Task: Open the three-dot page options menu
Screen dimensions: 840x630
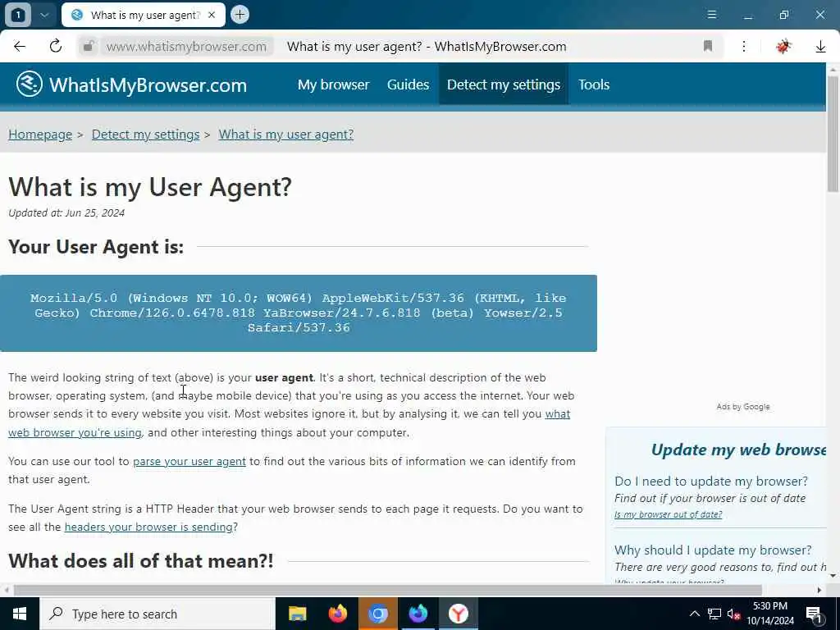Action: point(743,47)
